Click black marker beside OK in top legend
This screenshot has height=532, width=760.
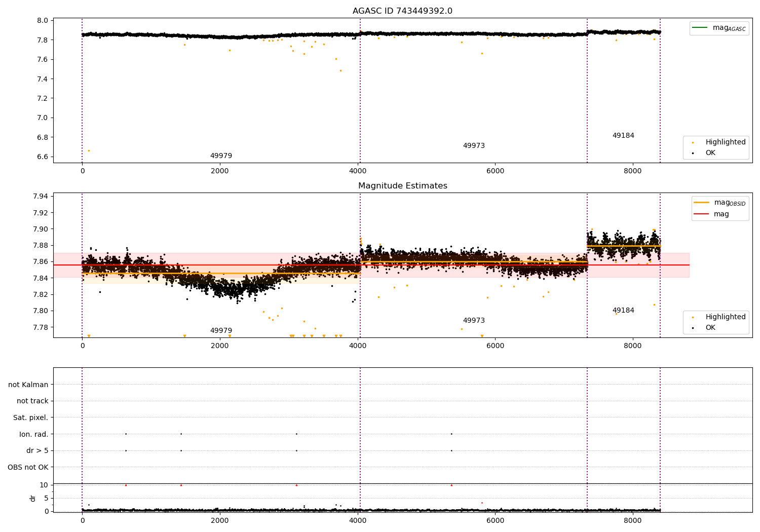tap(693, 153)
